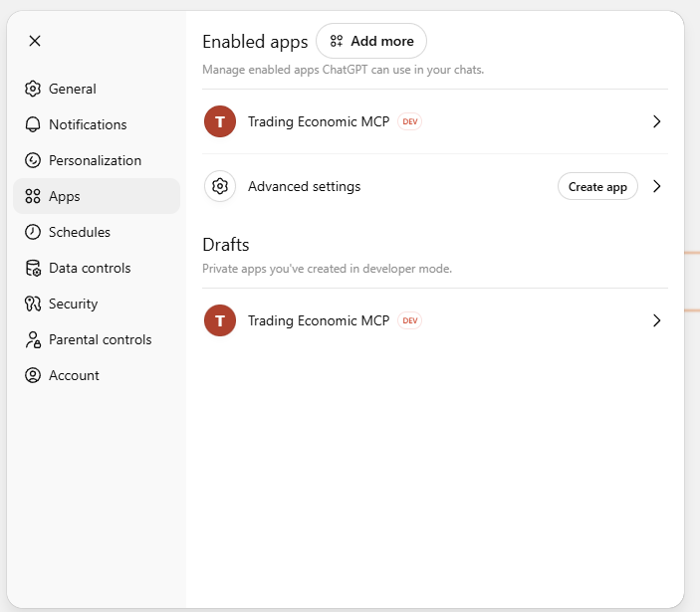This screenshot has width=700, height=612.
Task: Click the Enabled apps heading
Action: click(255, 42)
